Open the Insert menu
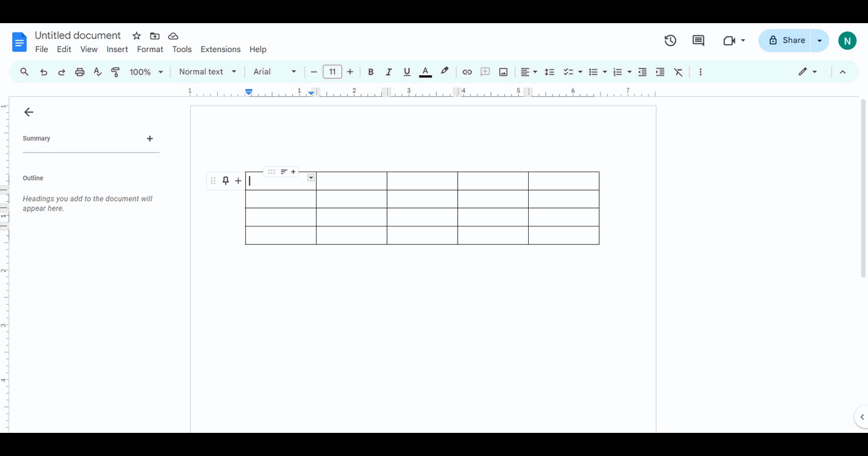 (117, 49)
